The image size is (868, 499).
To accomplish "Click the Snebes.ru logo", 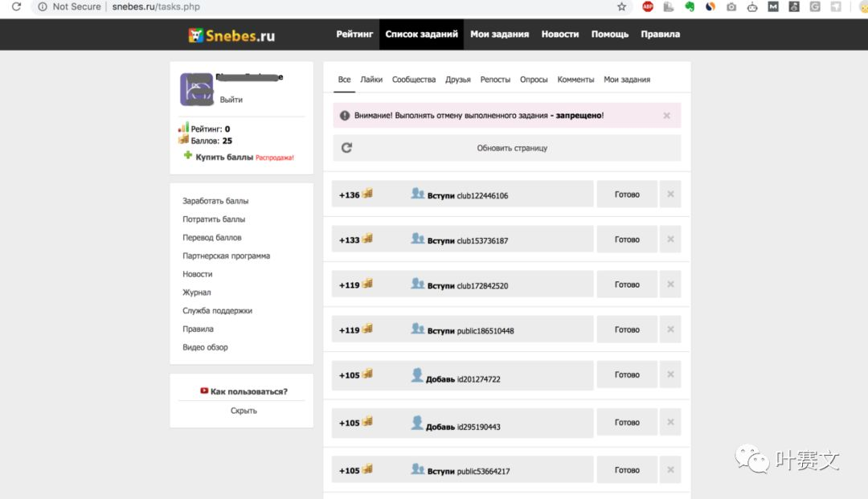I will coord(231,35).
